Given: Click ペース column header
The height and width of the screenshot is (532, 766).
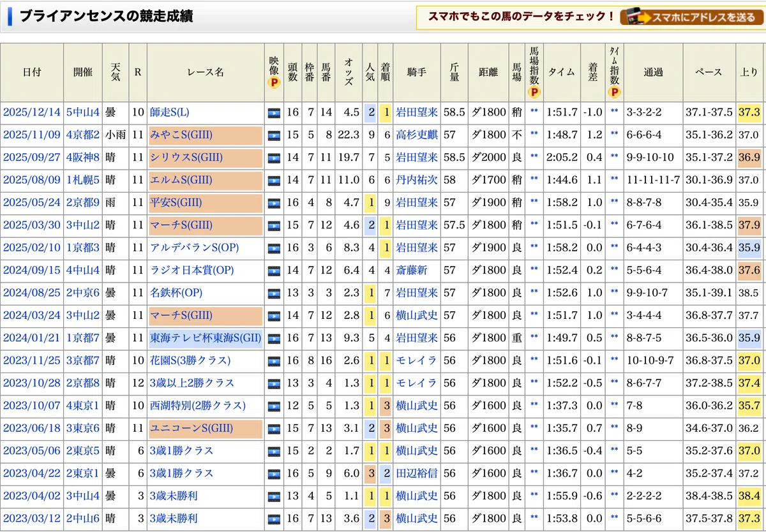Looking at the screenshot, I should 709,73.
